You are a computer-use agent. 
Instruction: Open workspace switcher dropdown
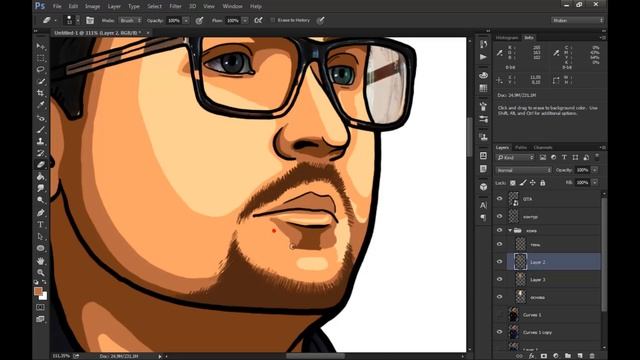pos(577,20)
